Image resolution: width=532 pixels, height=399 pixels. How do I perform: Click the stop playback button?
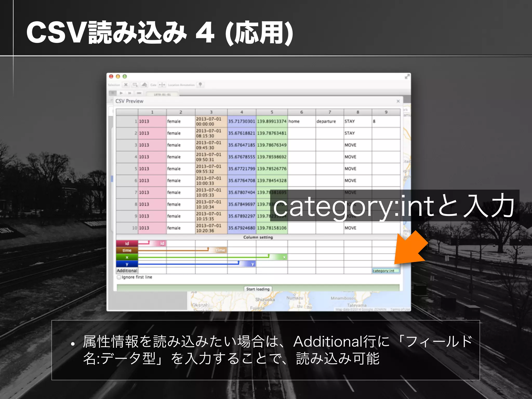pos(112,93)
